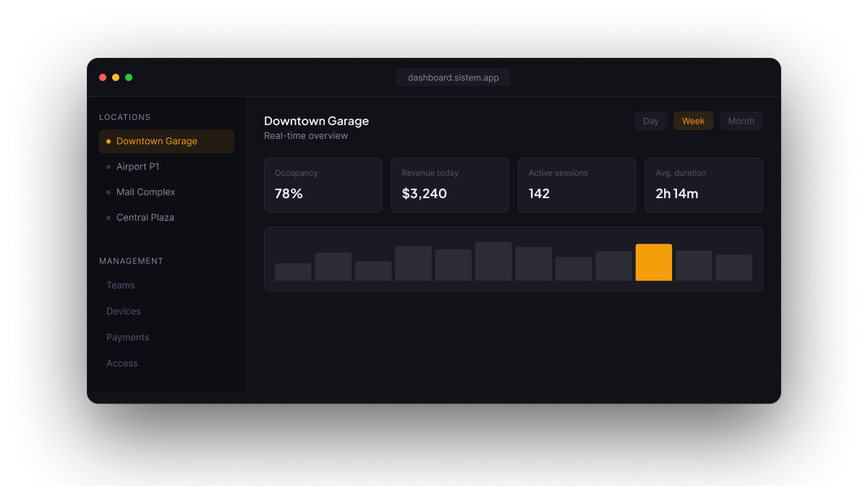This screenshot has width=868, height=486.
Task: Go to Devices management page
Action: click(x=124, y=311)
